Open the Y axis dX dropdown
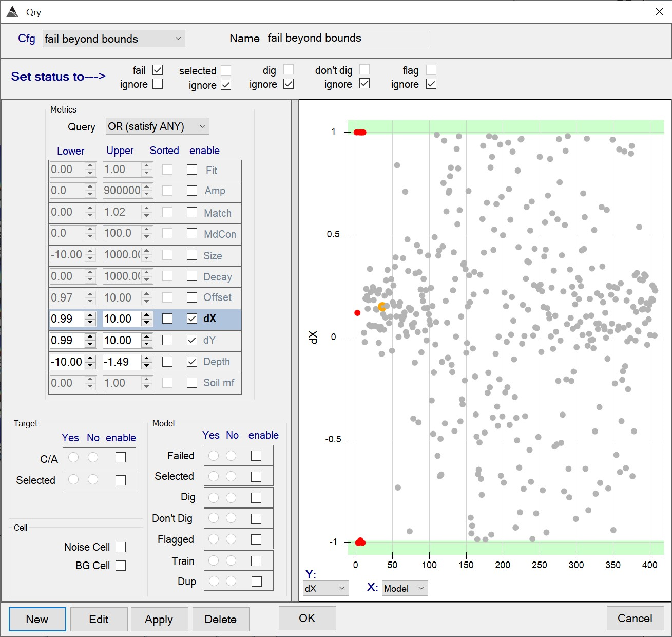Viewport: 672px width, 637px height. [326, 588]
